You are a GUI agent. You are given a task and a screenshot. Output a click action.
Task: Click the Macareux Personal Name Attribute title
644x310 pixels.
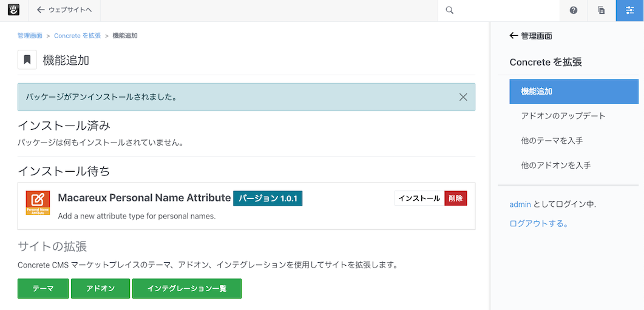point(144,198)
